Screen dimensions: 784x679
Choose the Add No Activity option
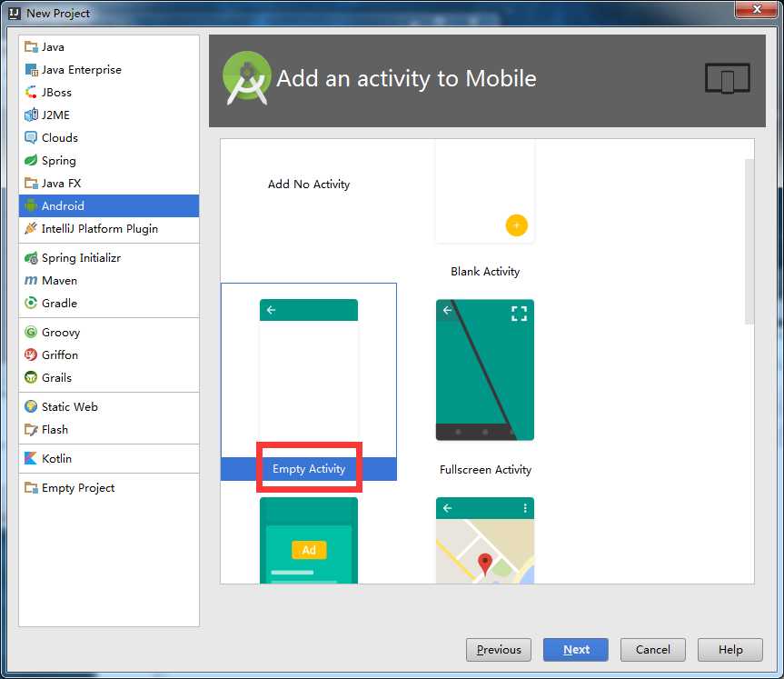click(309, 185)
